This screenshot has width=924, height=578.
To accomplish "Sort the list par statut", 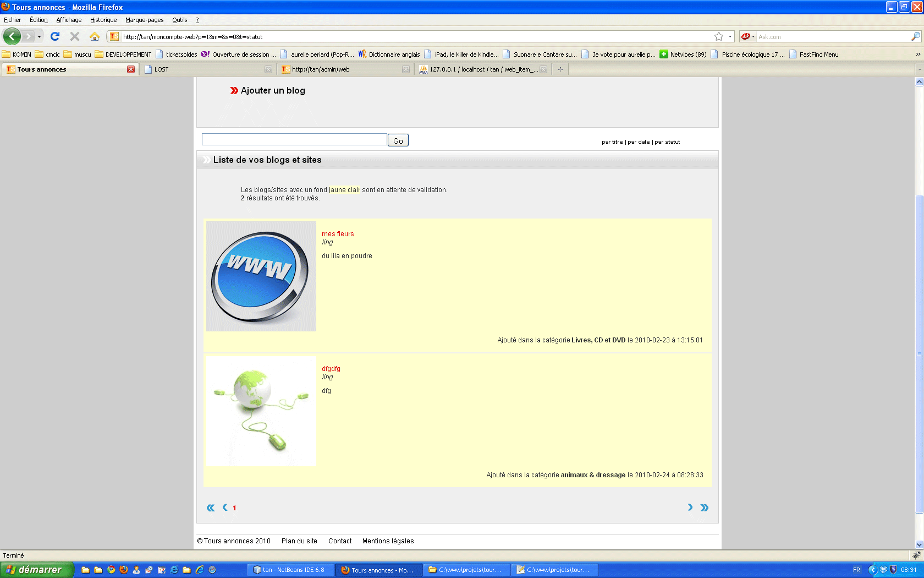I will click(667, 142).
